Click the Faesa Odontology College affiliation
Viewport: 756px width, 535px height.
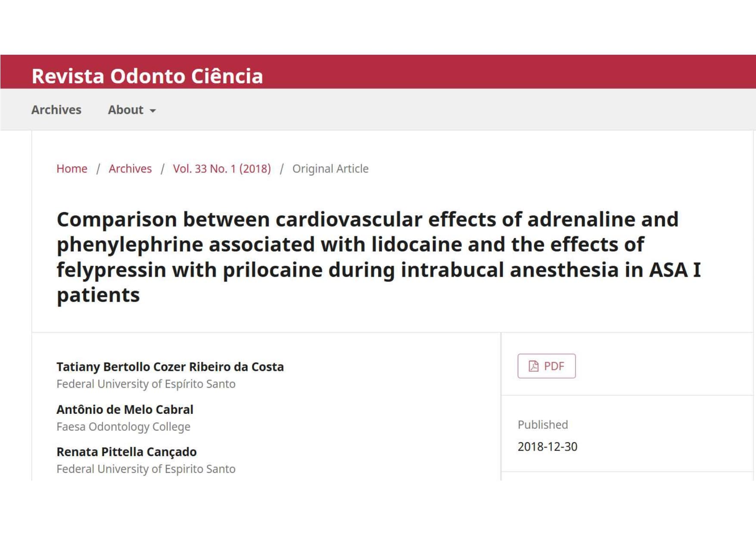coord(124,427)
